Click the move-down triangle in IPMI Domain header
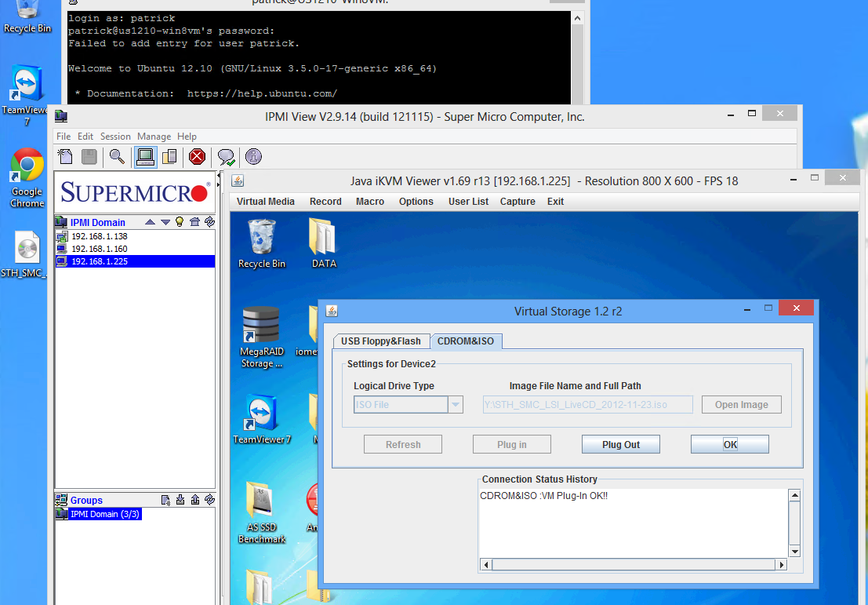This screenshot has height=605, width=868. (165, 222)
